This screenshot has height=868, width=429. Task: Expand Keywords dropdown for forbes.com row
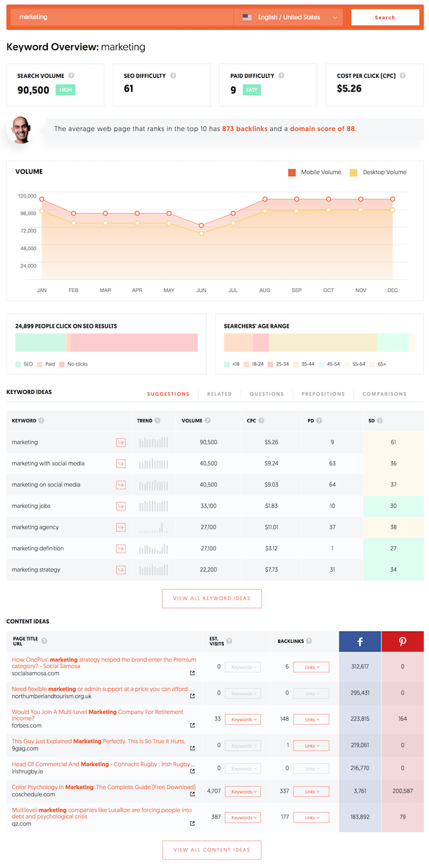coord(243,720)
